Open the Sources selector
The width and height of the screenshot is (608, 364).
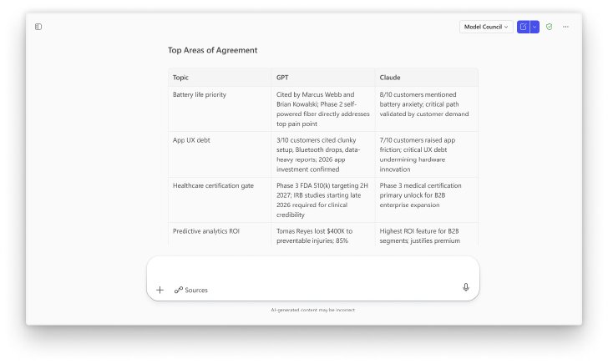[x=190, y=290]
